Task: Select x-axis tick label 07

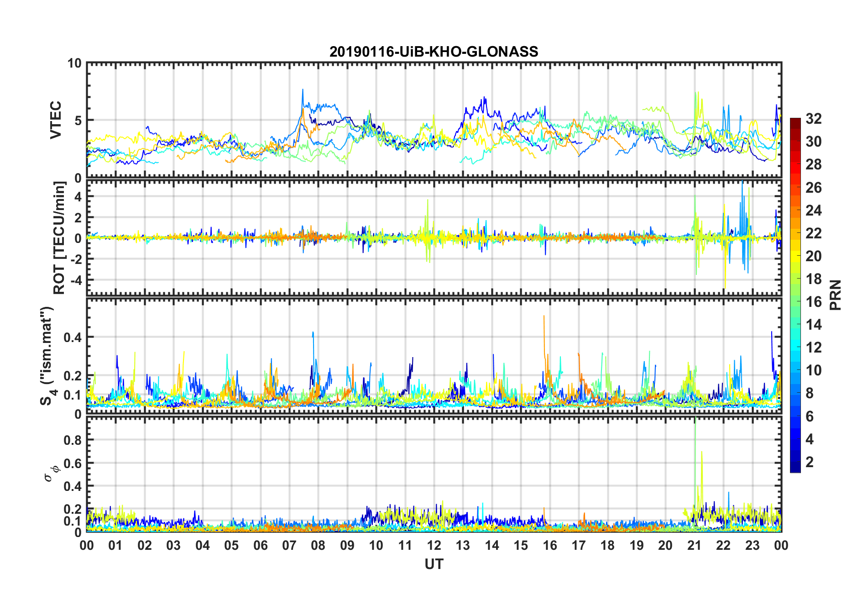Action: pyautogui.click(x=289, y=545)
